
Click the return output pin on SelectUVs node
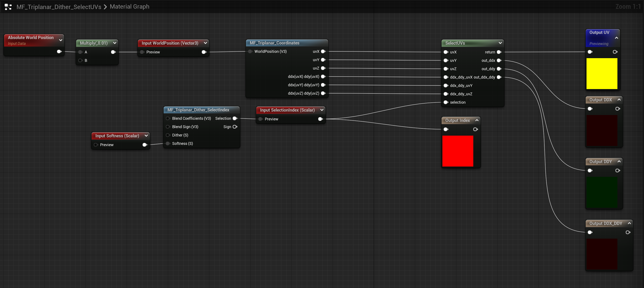click(499, 52)
